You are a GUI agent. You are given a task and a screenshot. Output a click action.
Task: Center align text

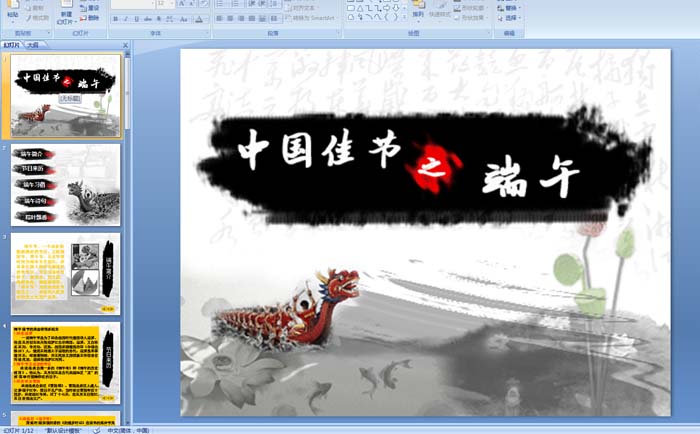(x=230, y=18)
